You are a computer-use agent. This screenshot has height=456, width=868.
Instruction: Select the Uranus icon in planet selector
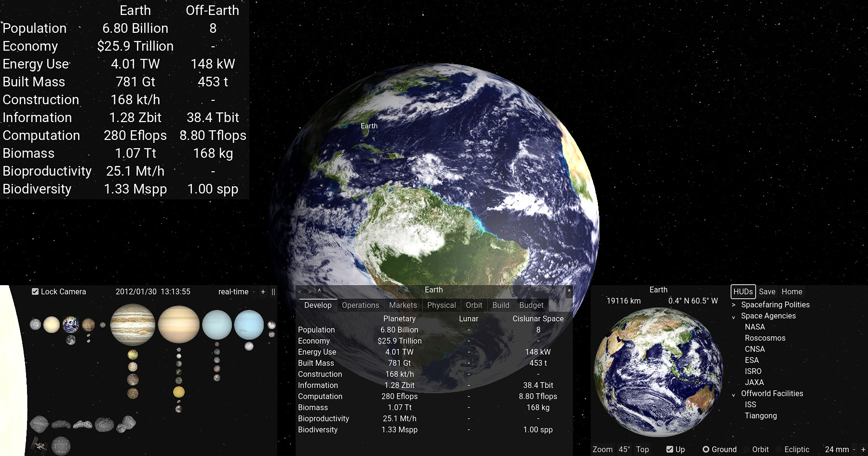click(217, 324)
